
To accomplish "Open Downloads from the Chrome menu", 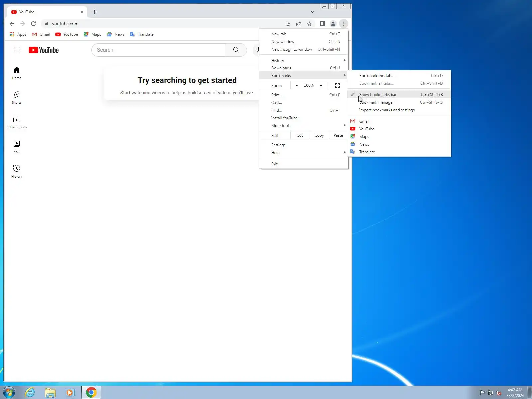I will coord(304,68).
